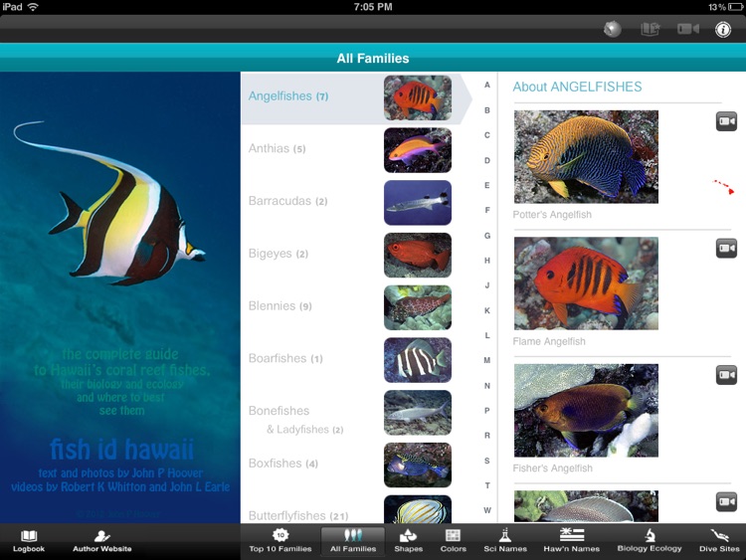Jump to letter D in index
The height and width of the screenshot is (560, 746).
tap(487, 160)
